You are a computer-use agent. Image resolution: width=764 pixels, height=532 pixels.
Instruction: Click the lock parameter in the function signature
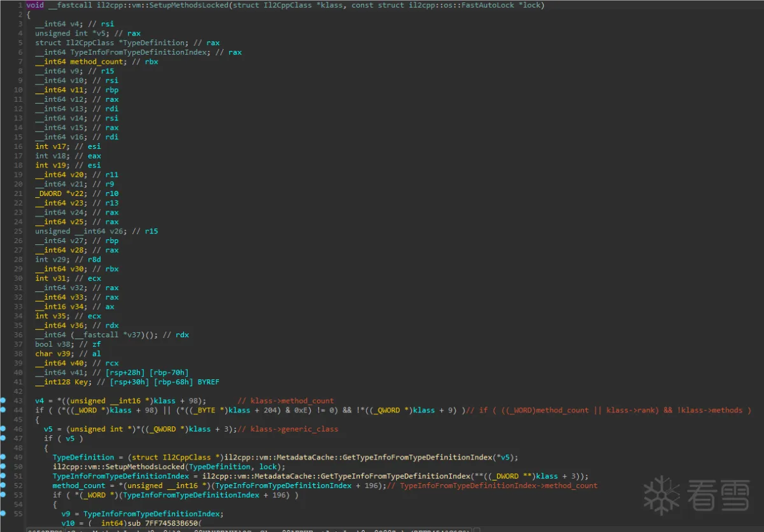532,5
